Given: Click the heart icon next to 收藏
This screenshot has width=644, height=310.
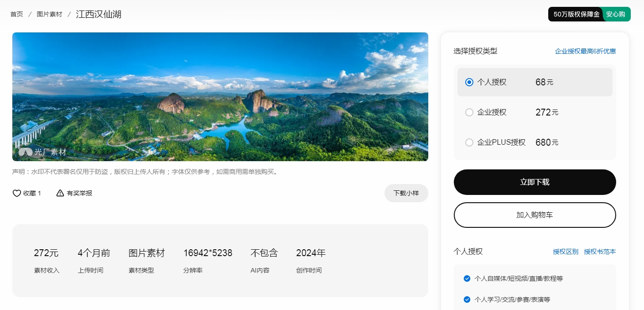Looking at the screenshot, I should [16, 193].
